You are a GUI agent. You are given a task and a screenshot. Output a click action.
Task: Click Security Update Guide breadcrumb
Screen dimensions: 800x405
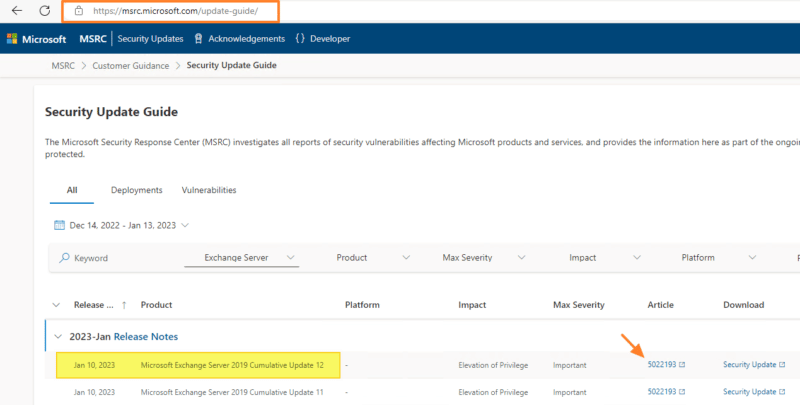pyautogui.click(x=232, y=65)
